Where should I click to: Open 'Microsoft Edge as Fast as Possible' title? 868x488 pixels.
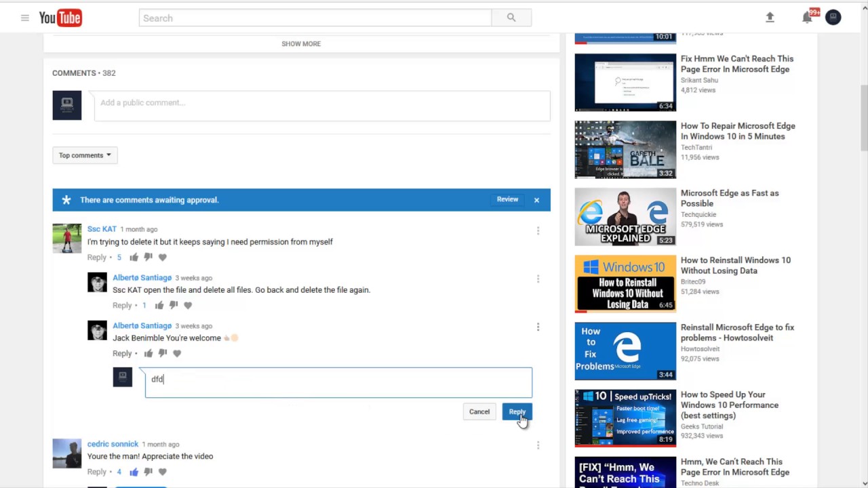(x=730, y=198)
